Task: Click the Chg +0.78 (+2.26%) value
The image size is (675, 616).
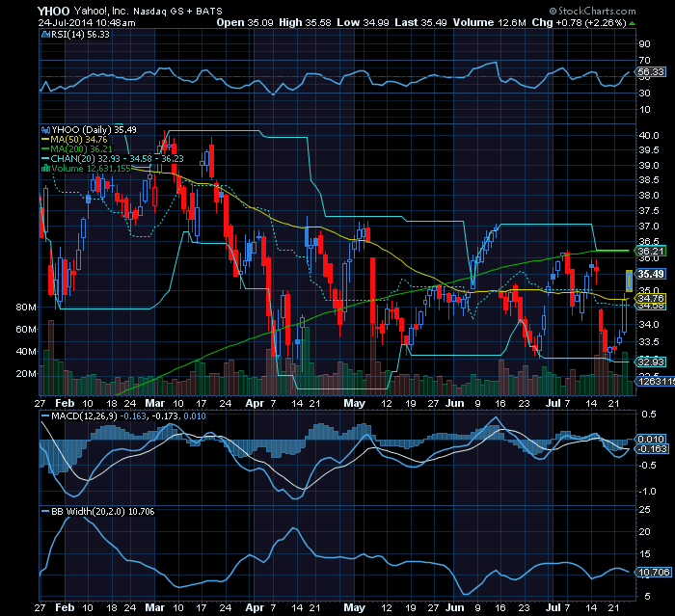Action: [579, 22]
